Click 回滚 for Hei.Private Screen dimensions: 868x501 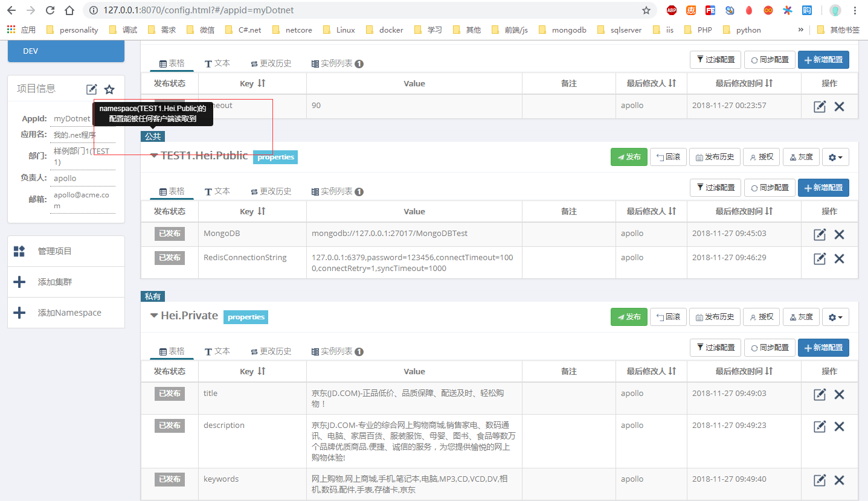coord(668,317)
